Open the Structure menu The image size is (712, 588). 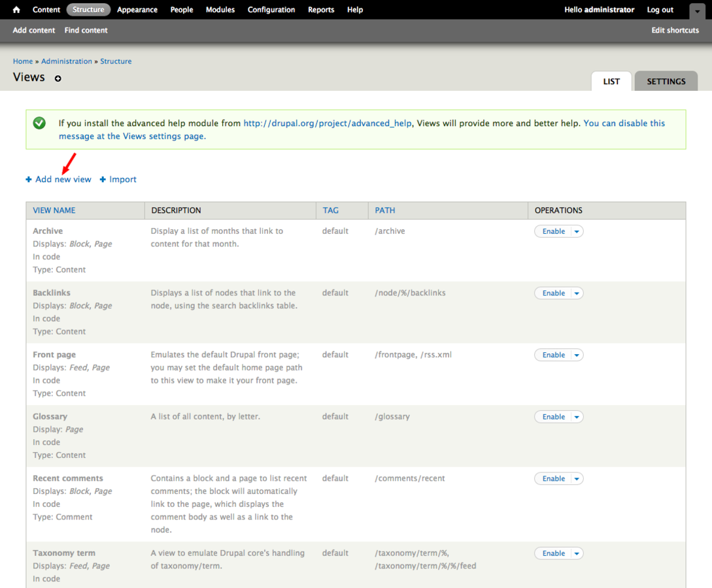pos(88,10)
